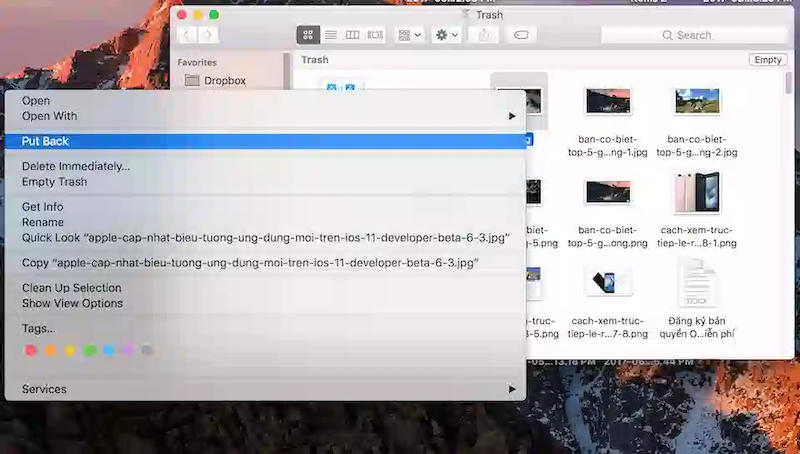Click the Finder Search field
The width and height of the screenshot is (800, 454).
tap(694, 35)
